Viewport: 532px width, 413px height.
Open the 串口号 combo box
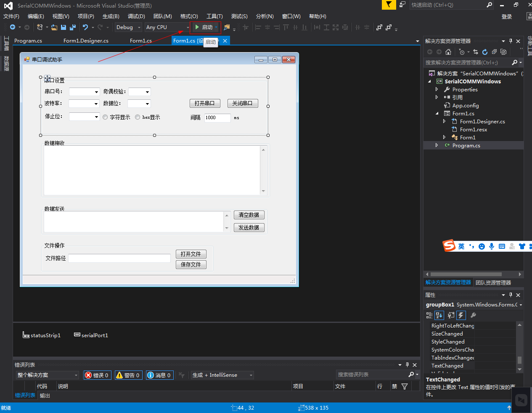coord(84,92)
